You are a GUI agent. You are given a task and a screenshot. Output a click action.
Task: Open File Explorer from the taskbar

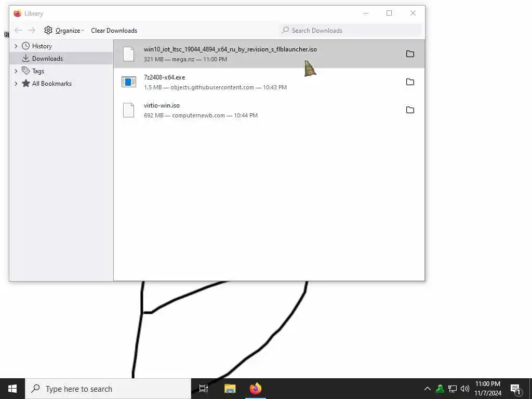pos(230,389)
